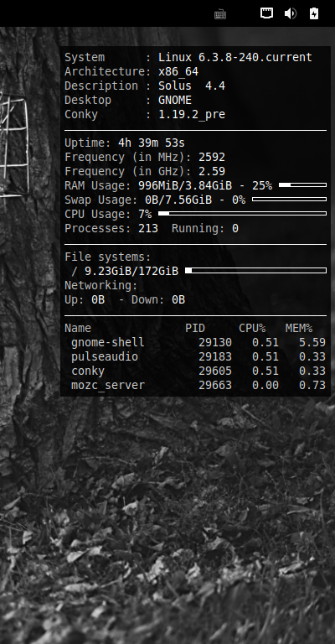The height and width of the screenshot is (644, 335).
Task: Click the PID column header
Action: point(195,329)
